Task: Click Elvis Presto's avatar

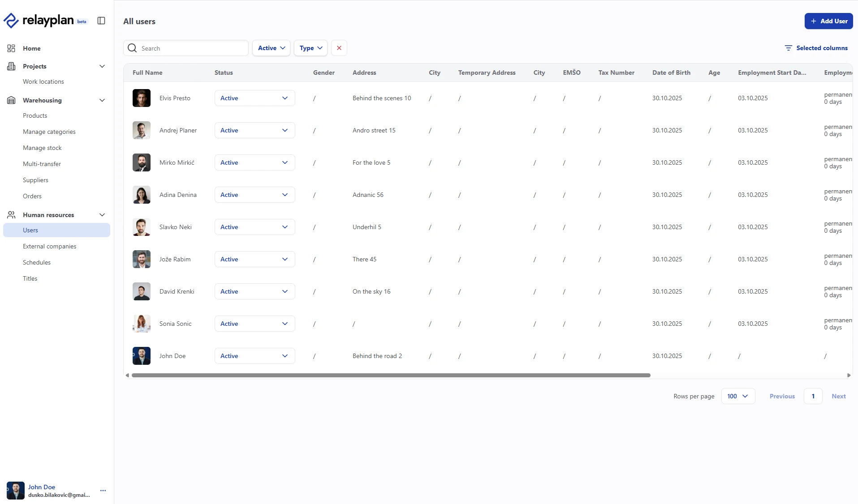Action: click(142, 98)
